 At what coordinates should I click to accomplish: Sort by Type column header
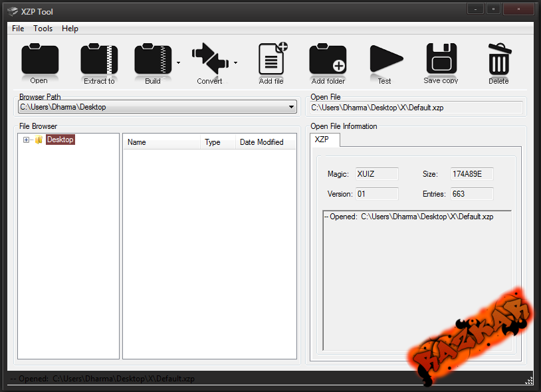point(218,142)
